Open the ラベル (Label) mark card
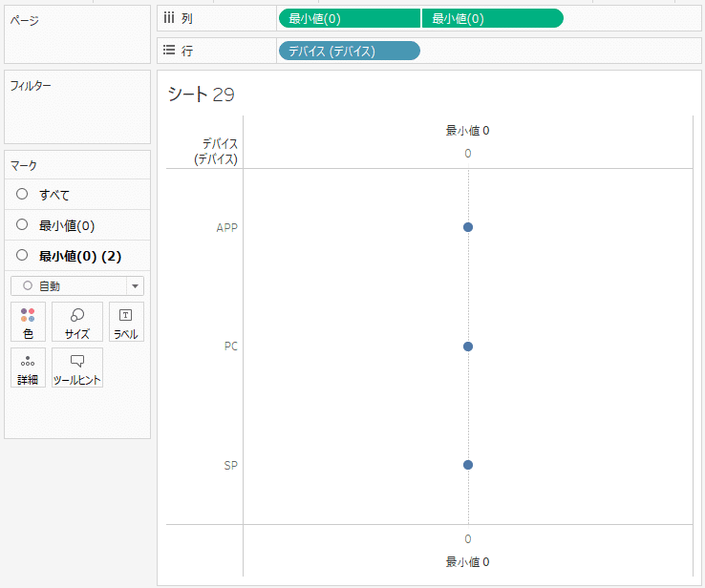The image size is (705, 588). pyautogui.click(x=126, y=322)
